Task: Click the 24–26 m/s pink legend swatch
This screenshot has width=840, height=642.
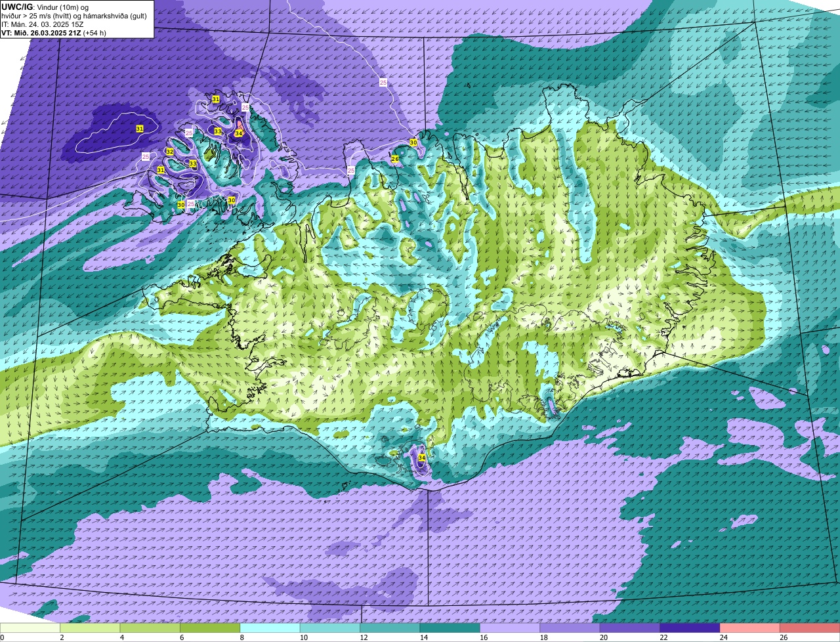Action: [x=750, y=628]
